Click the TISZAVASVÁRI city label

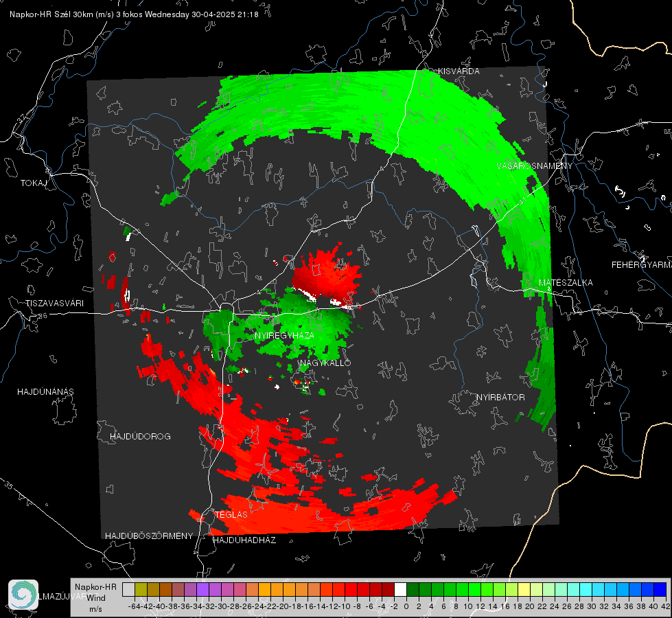(x=54, y=304)
